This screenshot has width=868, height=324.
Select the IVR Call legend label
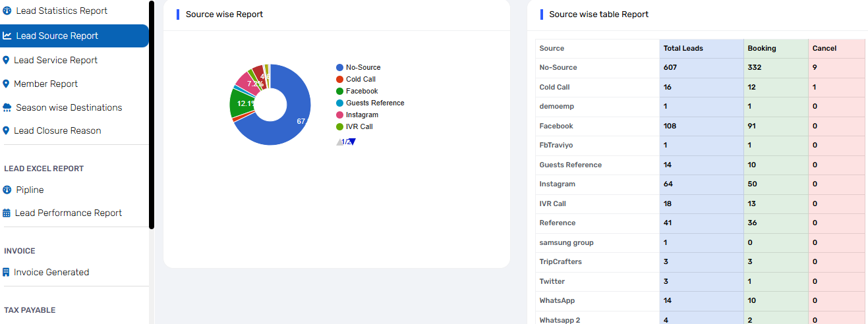359,126
